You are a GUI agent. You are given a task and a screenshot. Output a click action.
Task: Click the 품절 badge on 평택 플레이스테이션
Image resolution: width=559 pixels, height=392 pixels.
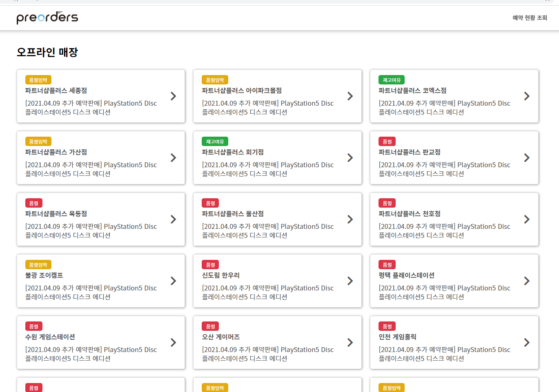coord(387,265)
